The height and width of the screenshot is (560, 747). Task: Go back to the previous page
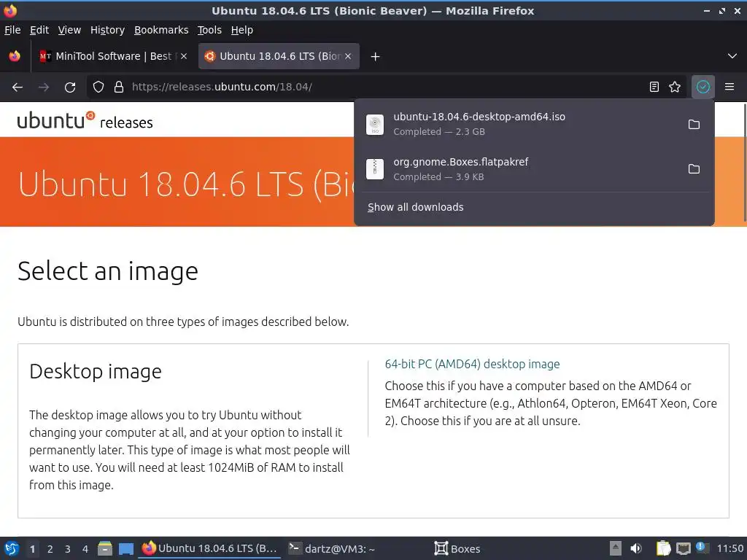pyautogui.click(x=18, y=87)
